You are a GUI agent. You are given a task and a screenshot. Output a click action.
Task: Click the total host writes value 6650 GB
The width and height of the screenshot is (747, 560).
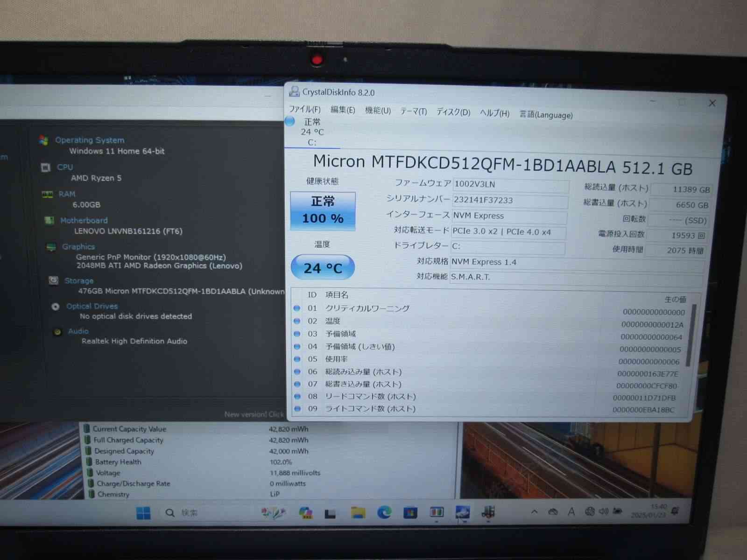[x=679, y=205]
